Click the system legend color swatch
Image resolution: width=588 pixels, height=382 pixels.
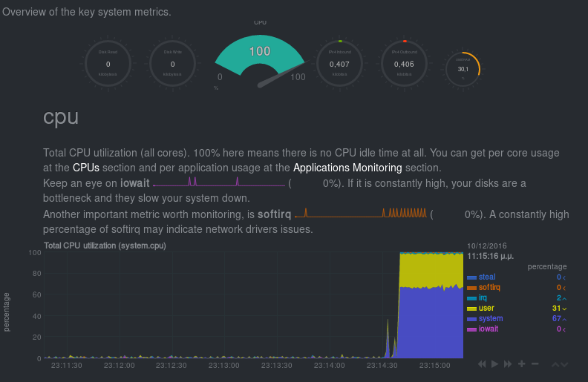click(x=471, y=319)
